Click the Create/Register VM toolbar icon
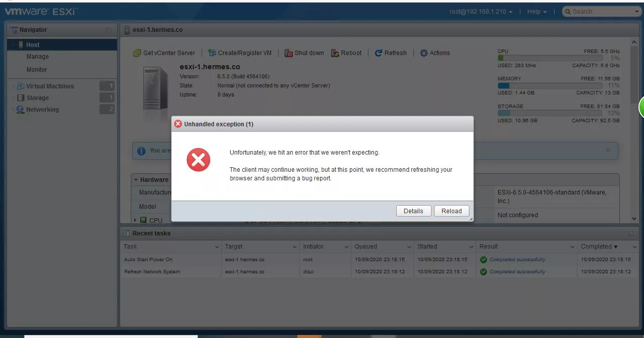 coord(212,53)
